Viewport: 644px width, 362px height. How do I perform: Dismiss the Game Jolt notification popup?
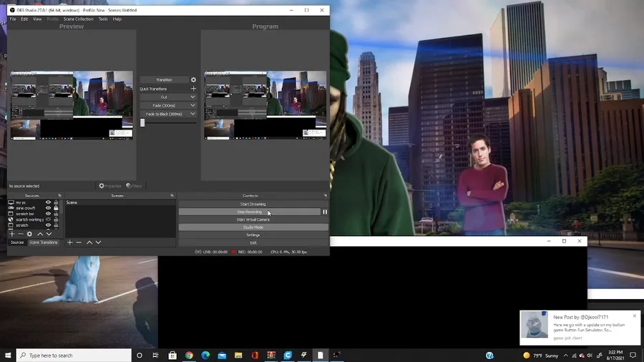(x=635, y=316)
